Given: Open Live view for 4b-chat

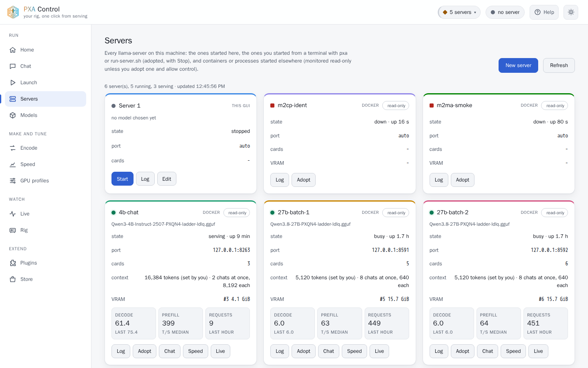Looking at the screenshot, I should click(x=220, y=351).
